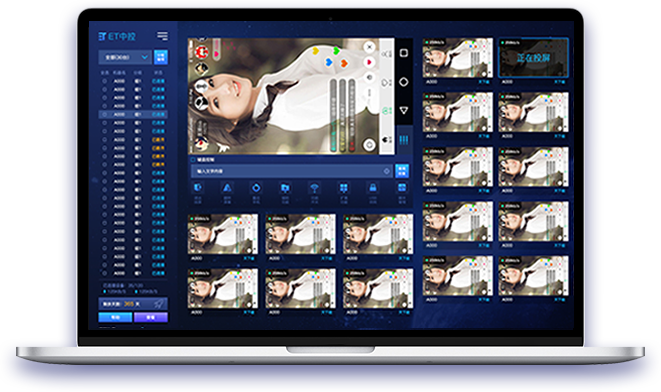Viewport: 661px width, 392px height.
Task: Select the radio button of the highlighted device row
Action: 105,114
